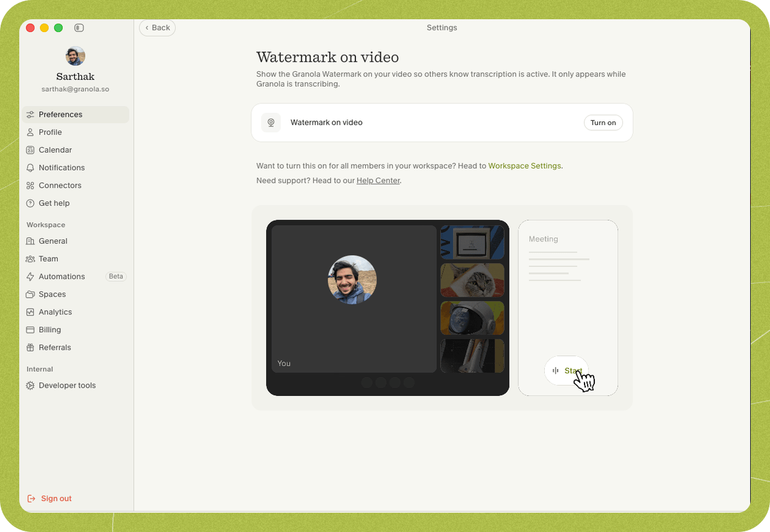This screenshot has width=770, height=532.
Task: Click the Beta badge next to Automations
Action: pyautogui.click(x=116, y=277)
